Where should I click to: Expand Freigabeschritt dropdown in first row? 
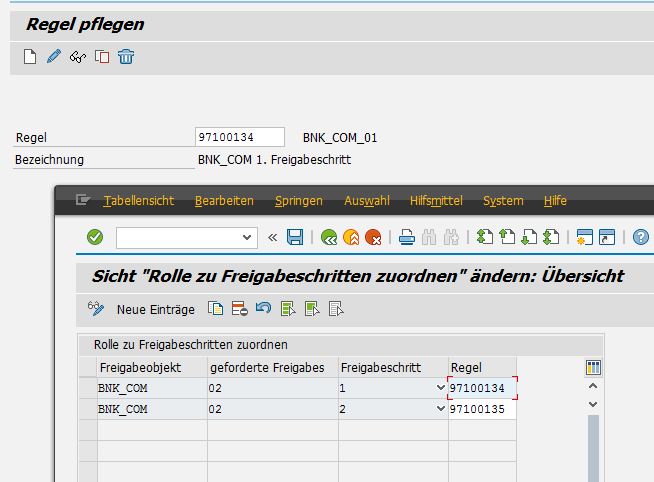440,388
